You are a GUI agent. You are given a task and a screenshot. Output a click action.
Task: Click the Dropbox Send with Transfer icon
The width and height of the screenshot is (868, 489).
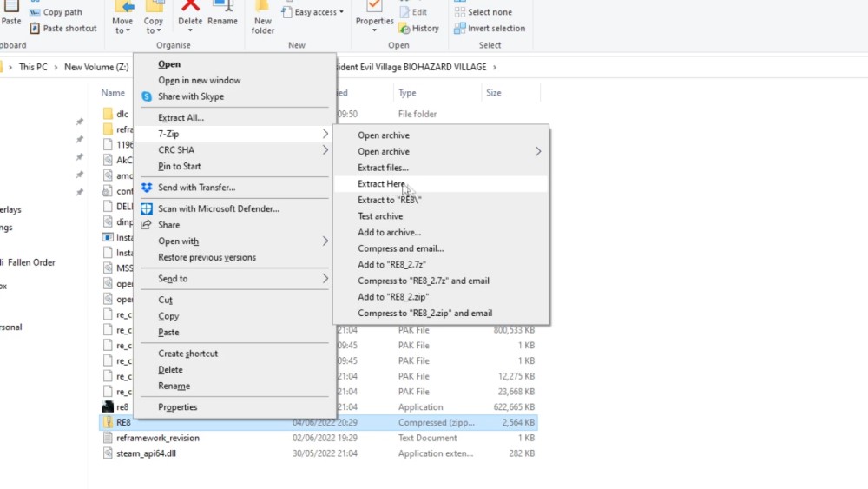point(147,188)
